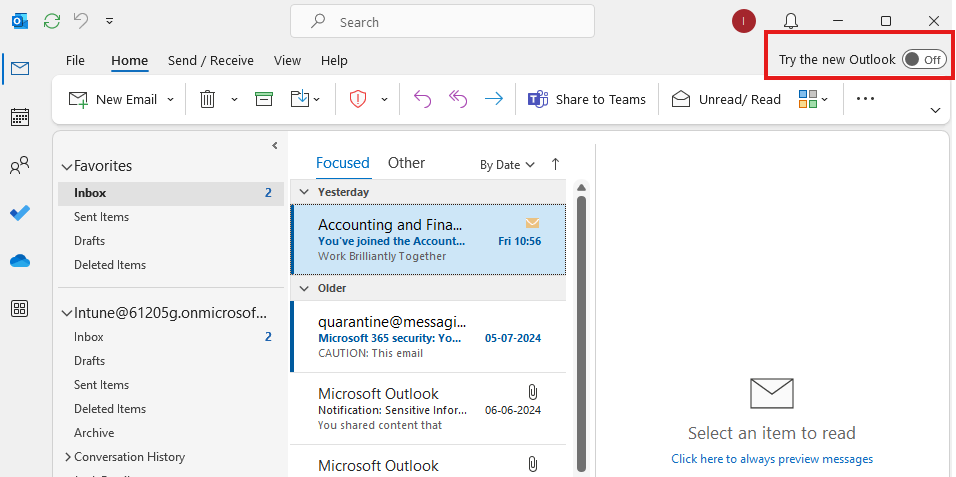This screenshot has width=956, height=477.
Task: Open the To Do checkmark icon
Action: (20, 213)
